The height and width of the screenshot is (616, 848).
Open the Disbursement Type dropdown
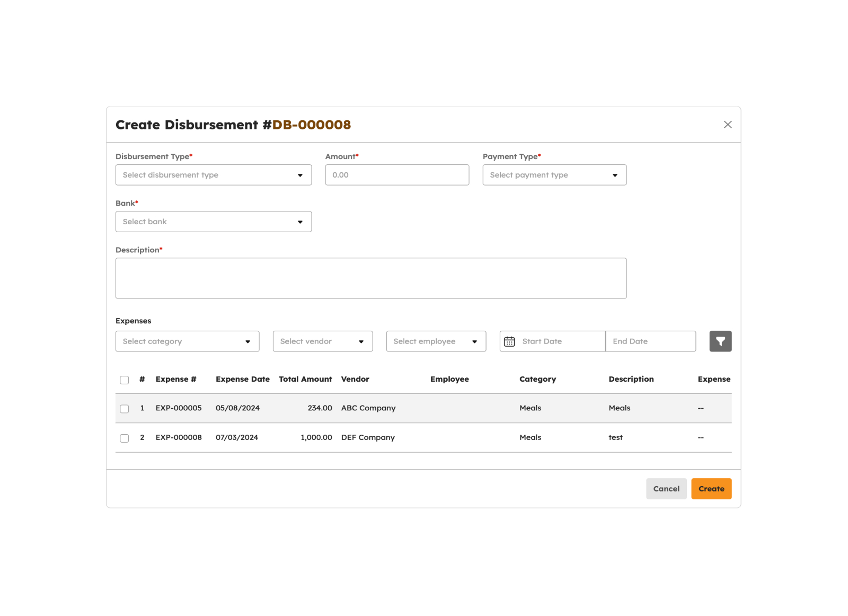[x=214, y=175]
